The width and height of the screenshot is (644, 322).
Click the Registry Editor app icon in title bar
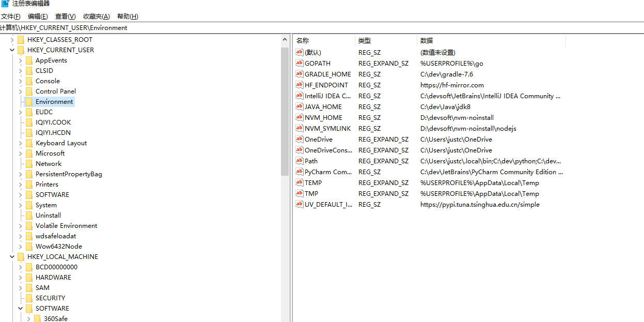[5, 4]
